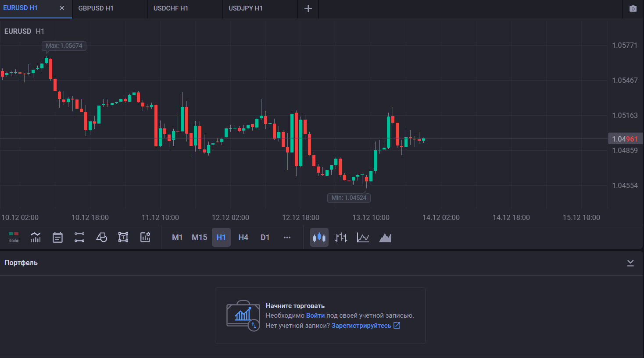644x358 pixels.
Task: Select the H1 timeframe
Action: tap(221, 237)
